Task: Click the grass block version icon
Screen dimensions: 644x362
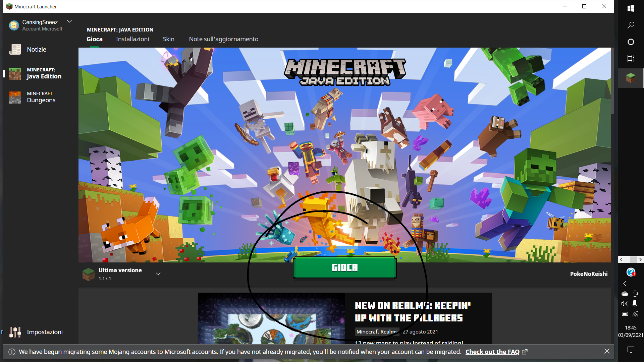Action: coord(89,274)
